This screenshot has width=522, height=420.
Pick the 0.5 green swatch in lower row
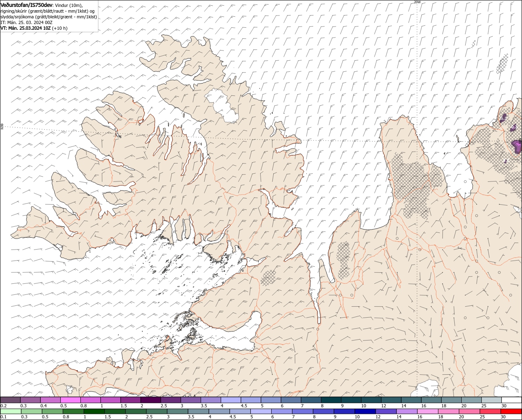tap(52, 411)
